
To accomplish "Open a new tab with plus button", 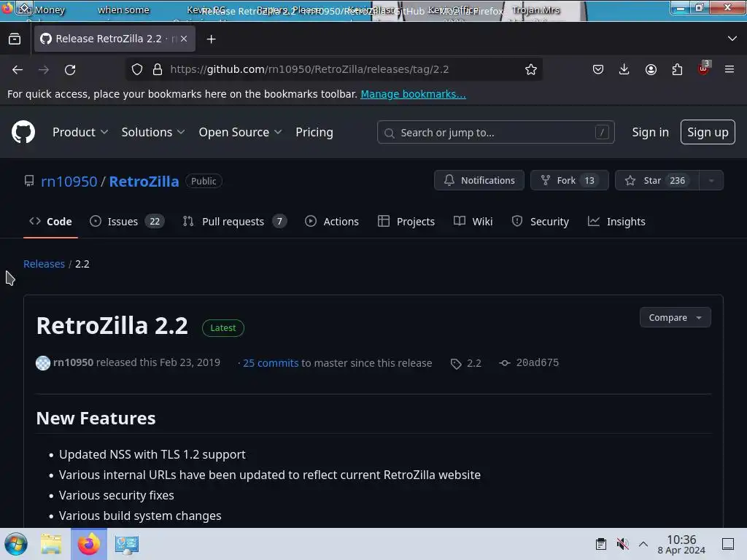I will (211, 39).
